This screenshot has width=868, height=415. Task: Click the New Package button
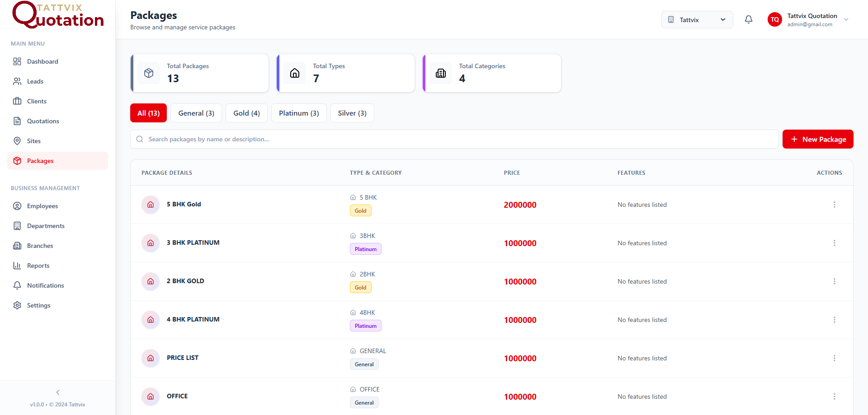click(x=817, y=139)
